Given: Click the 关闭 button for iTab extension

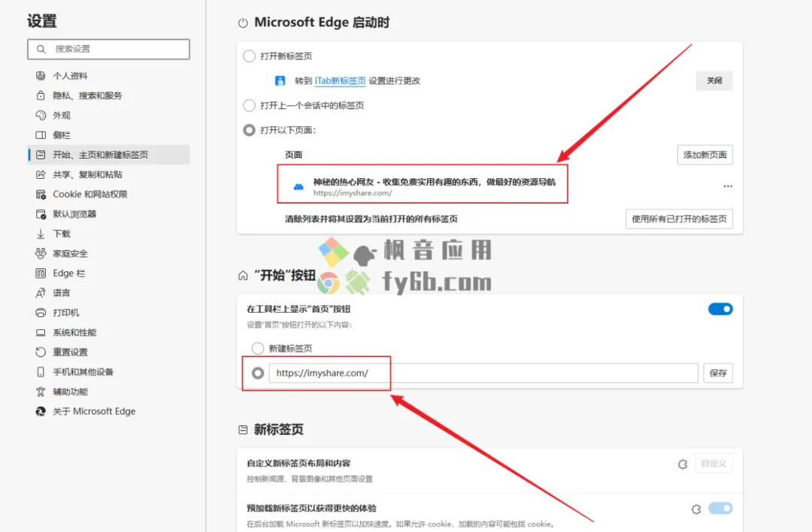Looking at the screenshot, I should click(x=714, y=80).
